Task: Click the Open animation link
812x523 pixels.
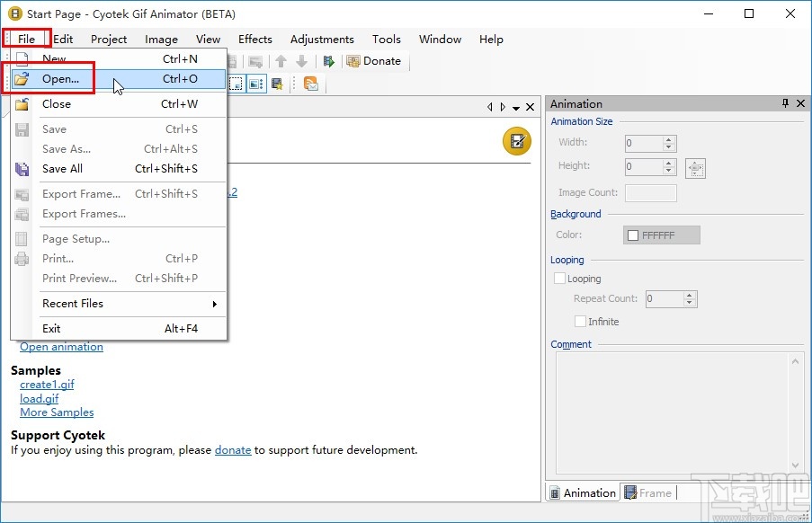Action: (x=62, y=347)
